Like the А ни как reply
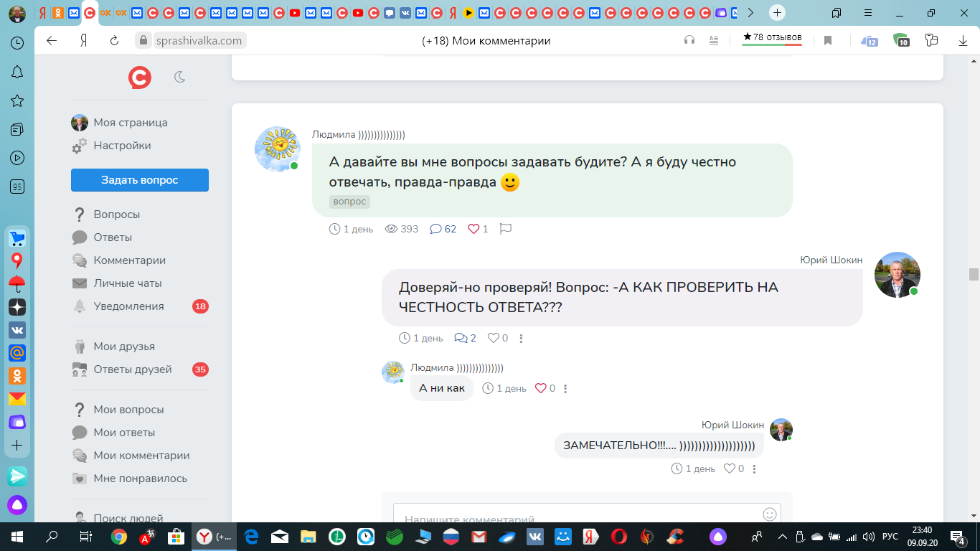This screenshot has height=551, width=980. [541, 388]
